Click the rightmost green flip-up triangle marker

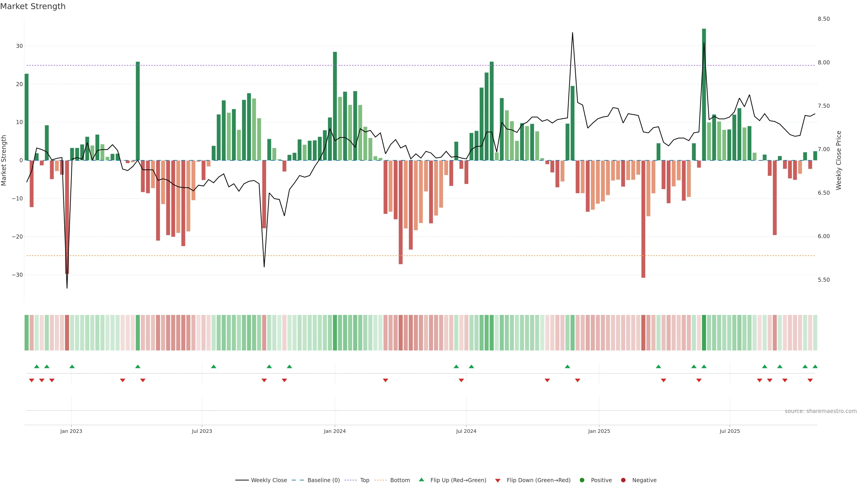[815, 366]
